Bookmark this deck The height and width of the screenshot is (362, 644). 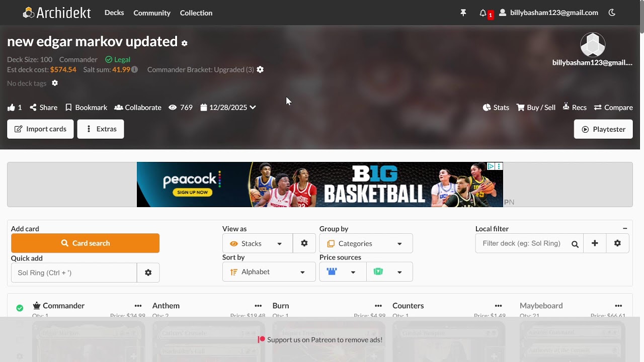(x=86, y=108)
